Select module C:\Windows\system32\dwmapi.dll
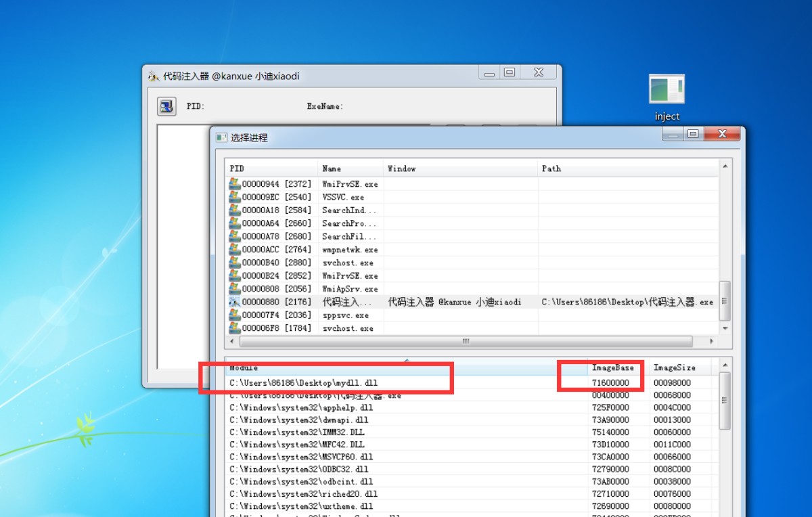This screenshot has width=812, height=517. pos(299,420)
